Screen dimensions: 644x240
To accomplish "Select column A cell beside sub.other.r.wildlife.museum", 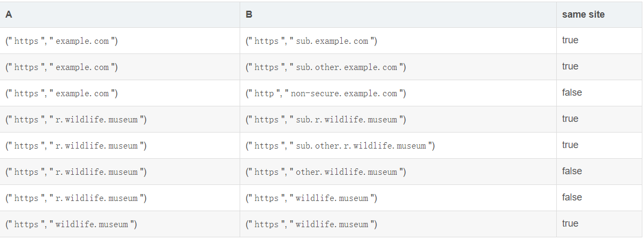I will coord(76,146).
